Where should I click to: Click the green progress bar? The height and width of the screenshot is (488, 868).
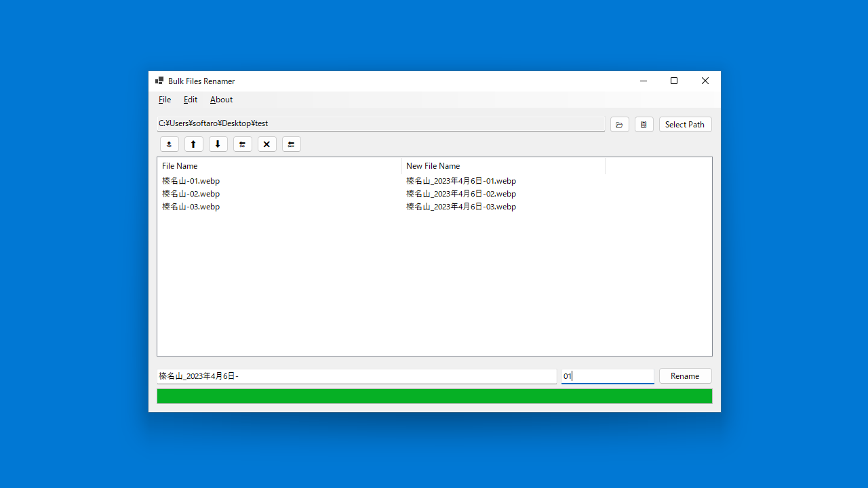click(435, 396)
